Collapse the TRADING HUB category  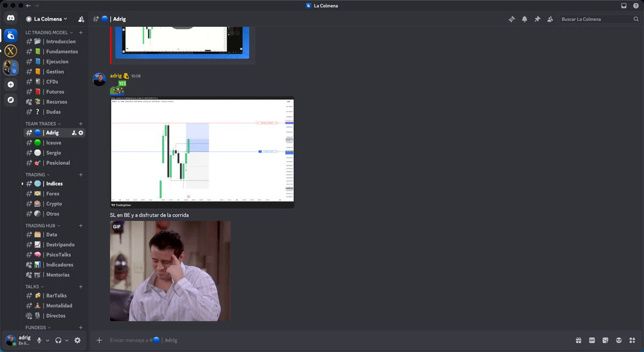coord(43,225)
